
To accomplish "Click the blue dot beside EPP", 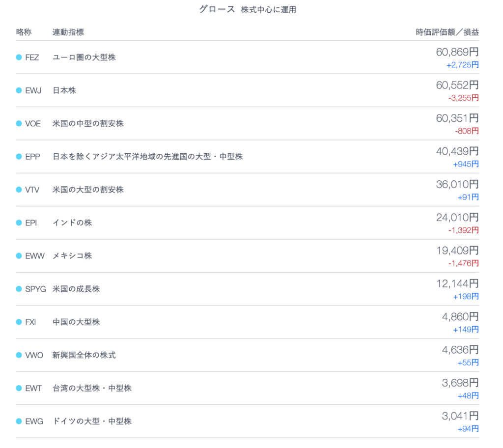I will click(19, 157).
